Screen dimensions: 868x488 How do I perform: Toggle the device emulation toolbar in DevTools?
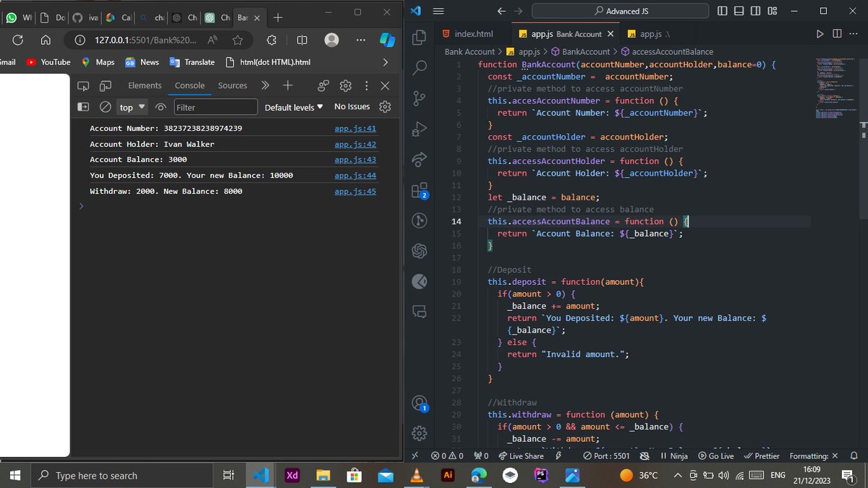tap(104, 85)
